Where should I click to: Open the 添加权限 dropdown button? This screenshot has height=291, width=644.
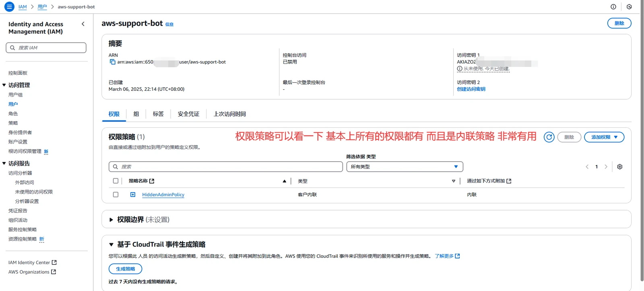tap(604, 137)
